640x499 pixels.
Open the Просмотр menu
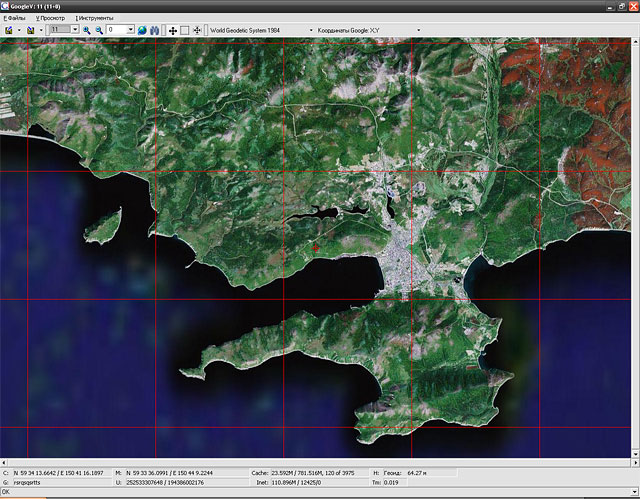click(x=51, y=18)
